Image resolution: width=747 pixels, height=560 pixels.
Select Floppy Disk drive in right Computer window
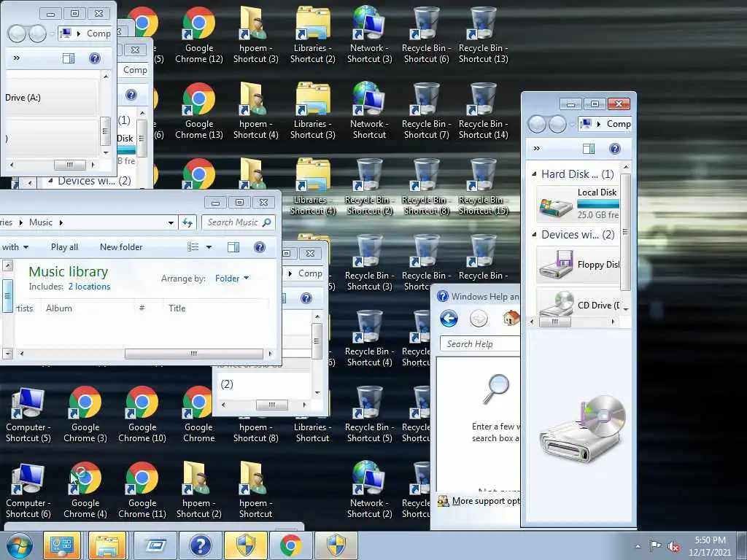(x=578, y=265)
